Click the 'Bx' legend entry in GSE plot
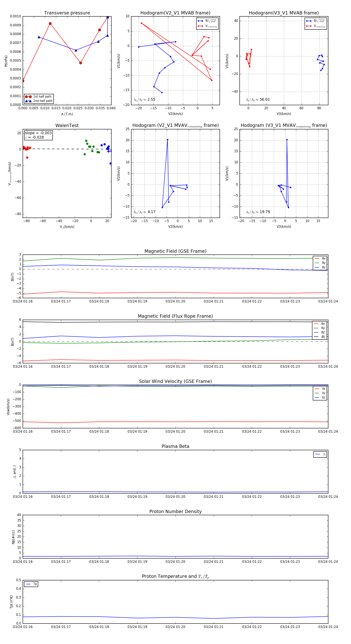The width and height of the screenshot is (351, 644). [x=320, y=259]
